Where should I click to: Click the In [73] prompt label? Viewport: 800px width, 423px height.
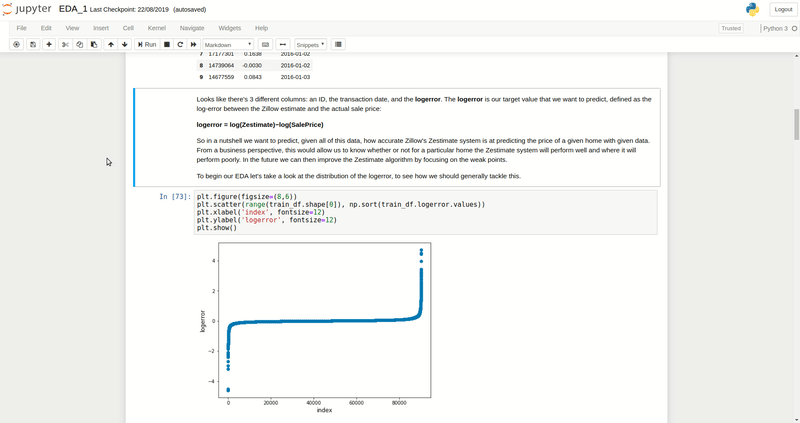(x=175, y=196)
